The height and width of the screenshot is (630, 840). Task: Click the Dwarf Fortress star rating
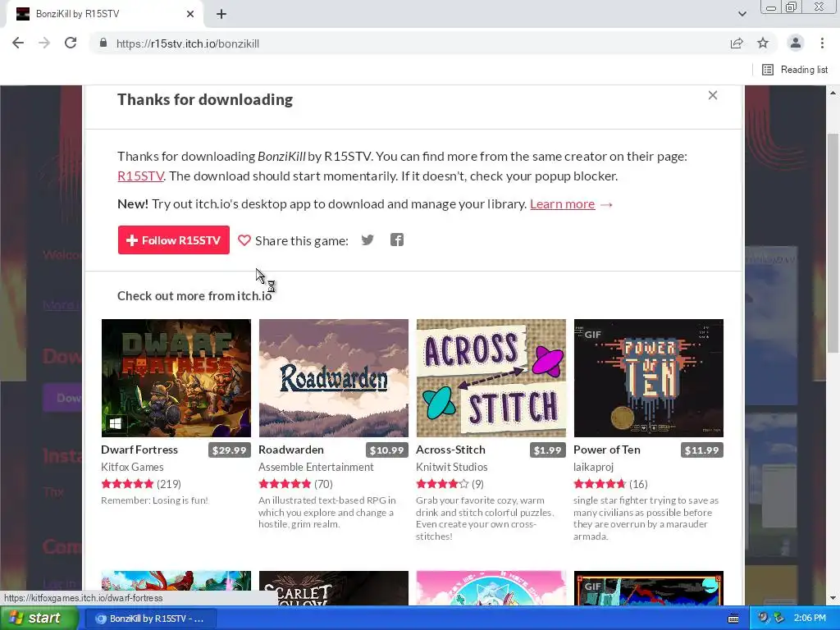click(127, 484)
